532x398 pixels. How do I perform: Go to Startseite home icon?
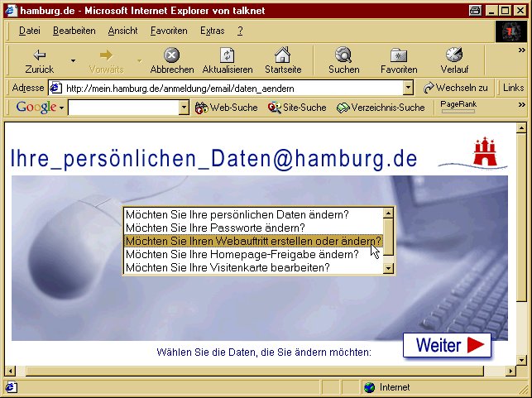(282, 55)
